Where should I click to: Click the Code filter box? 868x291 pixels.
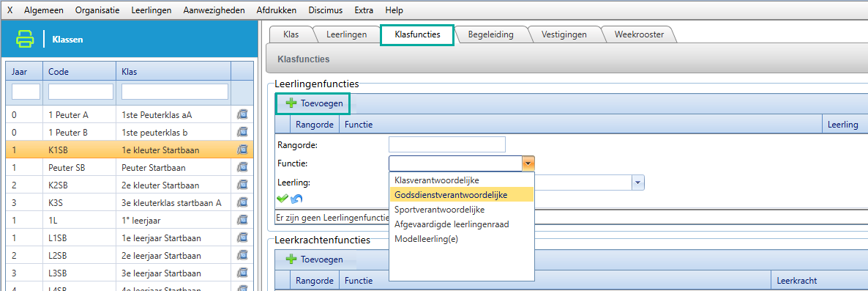pyautogui.click(x=81, y=92)
